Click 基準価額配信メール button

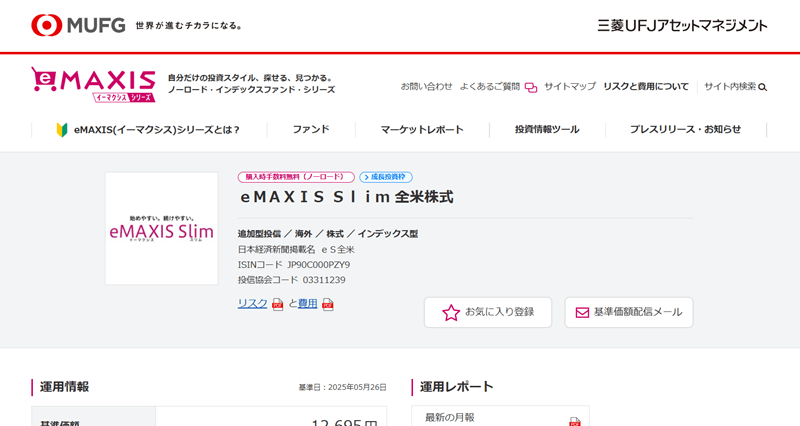pyautogui.click(x=629, y=312)
